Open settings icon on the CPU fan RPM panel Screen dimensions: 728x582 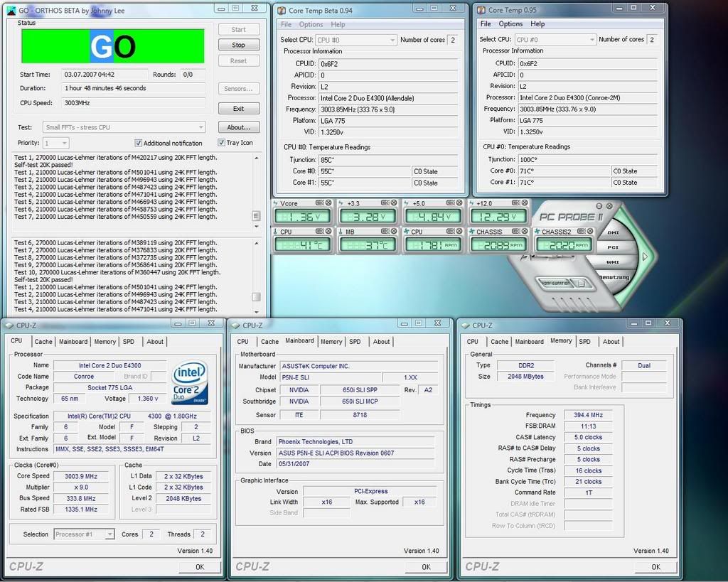[450, 231]
